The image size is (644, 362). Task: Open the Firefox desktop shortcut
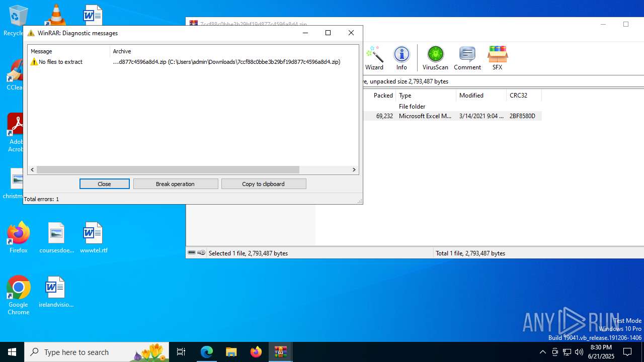[19, 238]
